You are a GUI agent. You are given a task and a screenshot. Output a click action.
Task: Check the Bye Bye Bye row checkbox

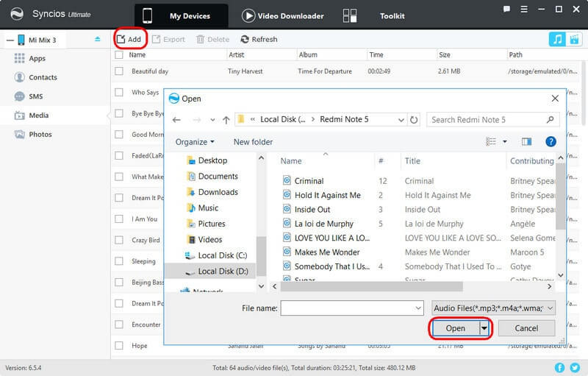[119, 113]
